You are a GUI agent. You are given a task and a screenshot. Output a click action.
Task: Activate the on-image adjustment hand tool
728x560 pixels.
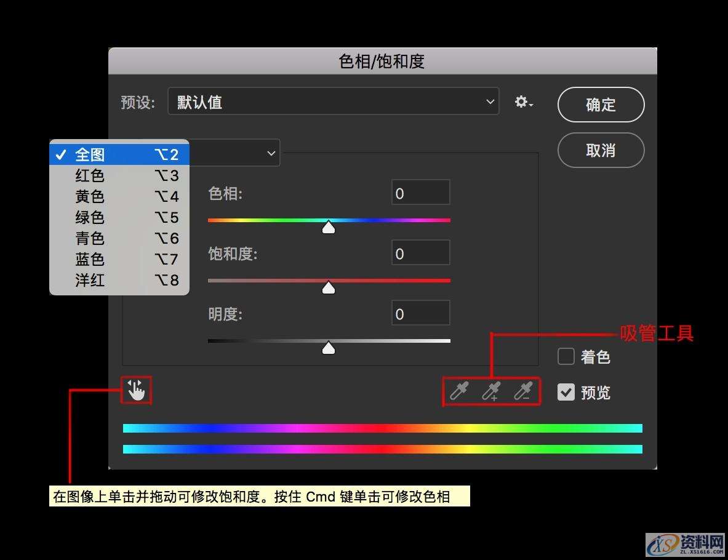[x=135, y=390]
